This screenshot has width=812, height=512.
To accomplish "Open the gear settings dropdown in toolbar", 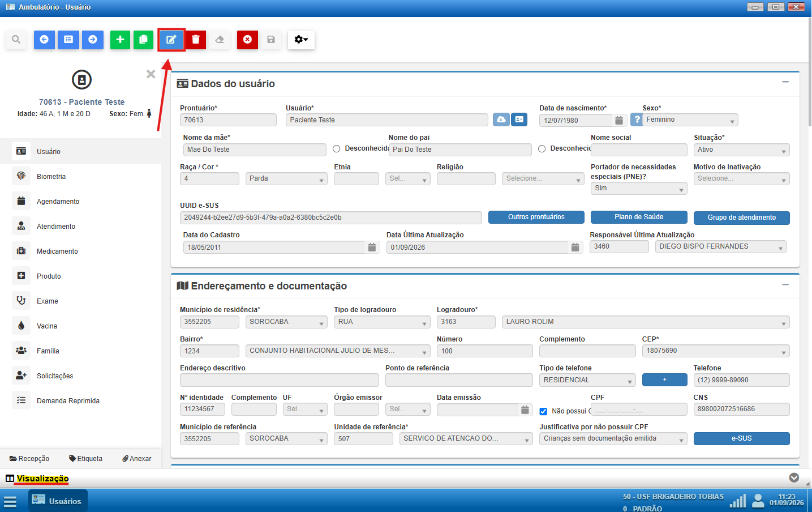I will 301,40.
